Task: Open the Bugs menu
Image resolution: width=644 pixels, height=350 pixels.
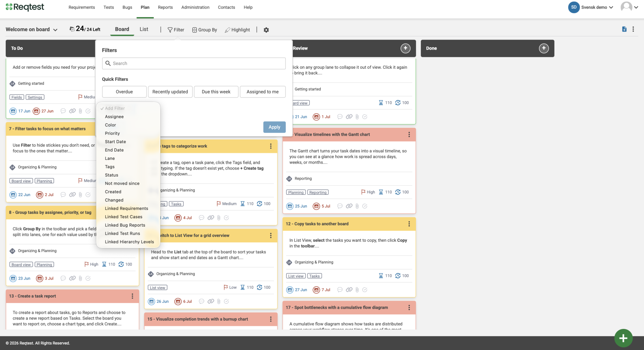Action: click(x=127, y=7)
